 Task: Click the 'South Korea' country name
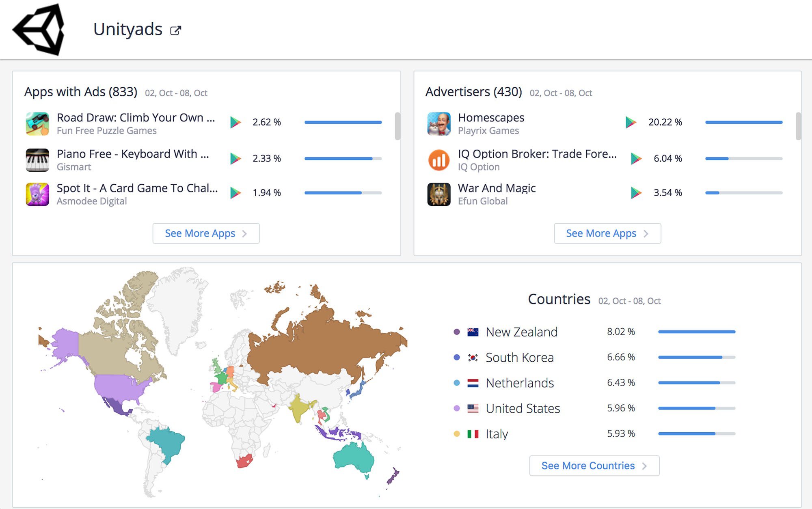coord(520,358)
